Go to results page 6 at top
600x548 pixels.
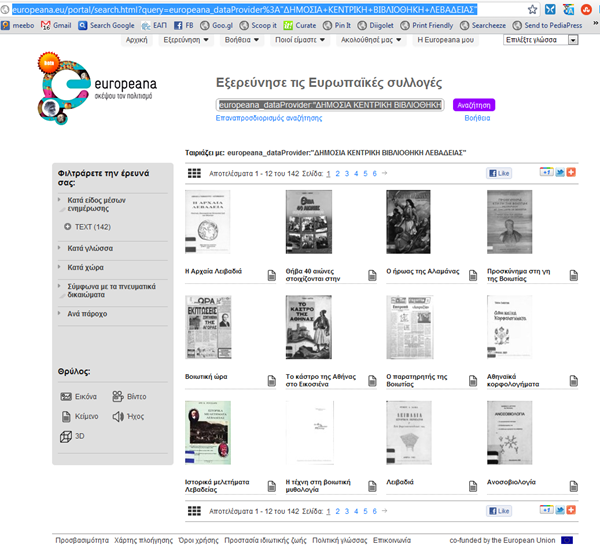point(375,173)
